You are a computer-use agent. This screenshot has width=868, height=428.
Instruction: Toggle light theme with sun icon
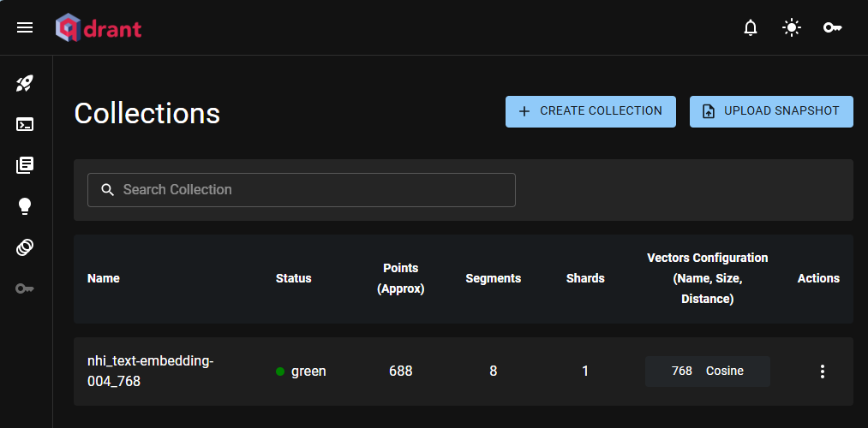792,28
